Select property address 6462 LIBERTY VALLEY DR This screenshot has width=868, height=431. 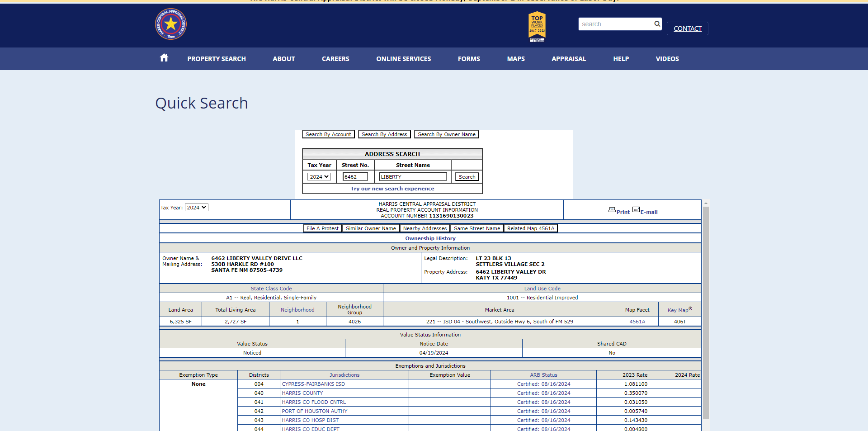point(511,272)
